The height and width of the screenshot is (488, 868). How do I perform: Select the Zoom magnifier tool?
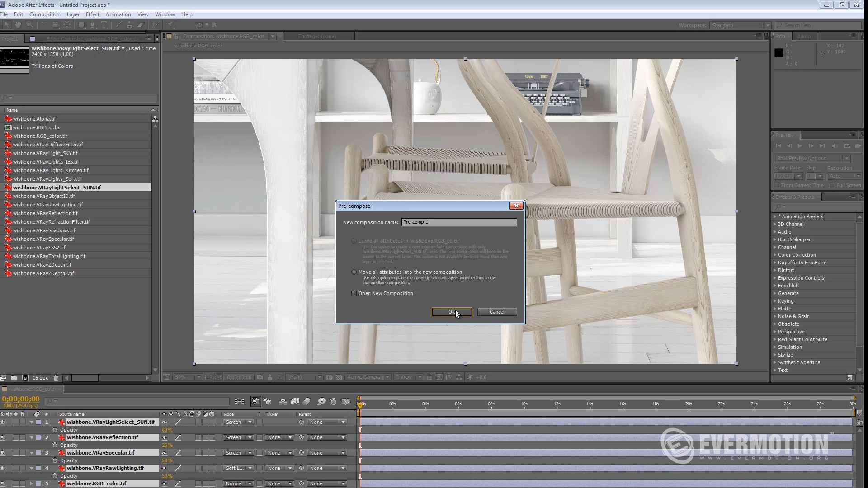29,25
